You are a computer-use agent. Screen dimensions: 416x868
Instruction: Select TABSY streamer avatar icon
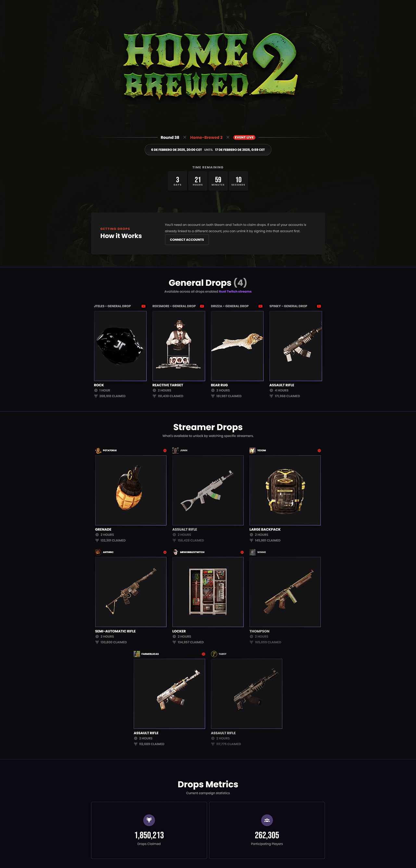click(x=214, y=654)
